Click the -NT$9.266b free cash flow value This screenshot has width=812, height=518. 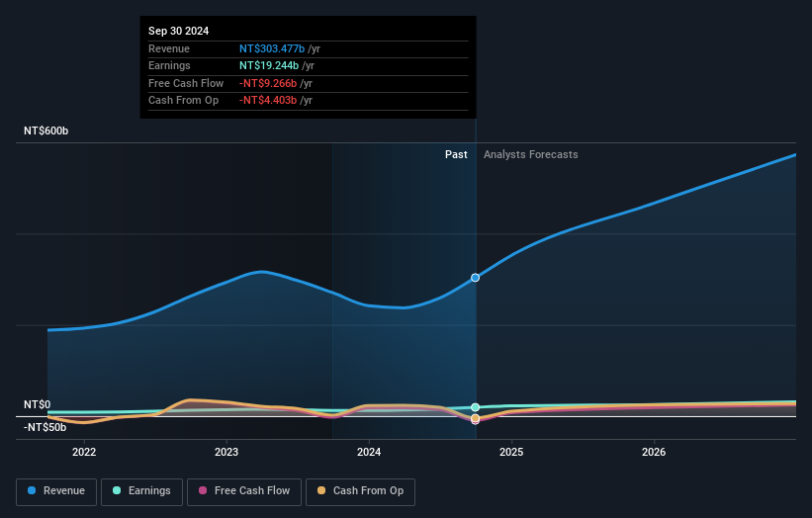click(268, 83)
